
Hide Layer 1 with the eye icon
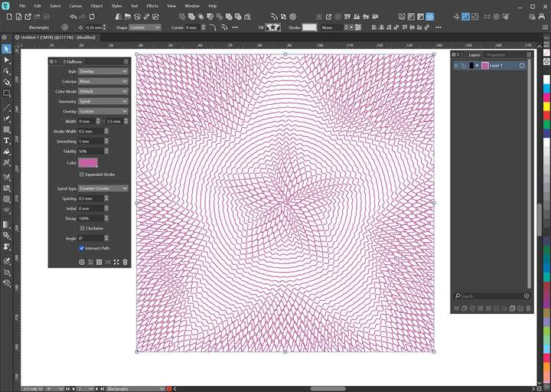[456, 66]
